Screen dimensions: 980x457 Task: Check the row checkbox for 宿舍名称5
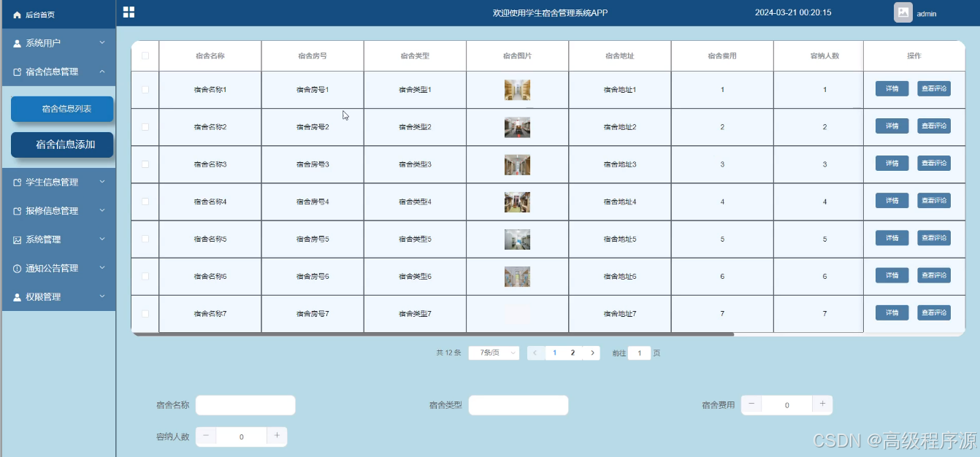coord(145,239)
